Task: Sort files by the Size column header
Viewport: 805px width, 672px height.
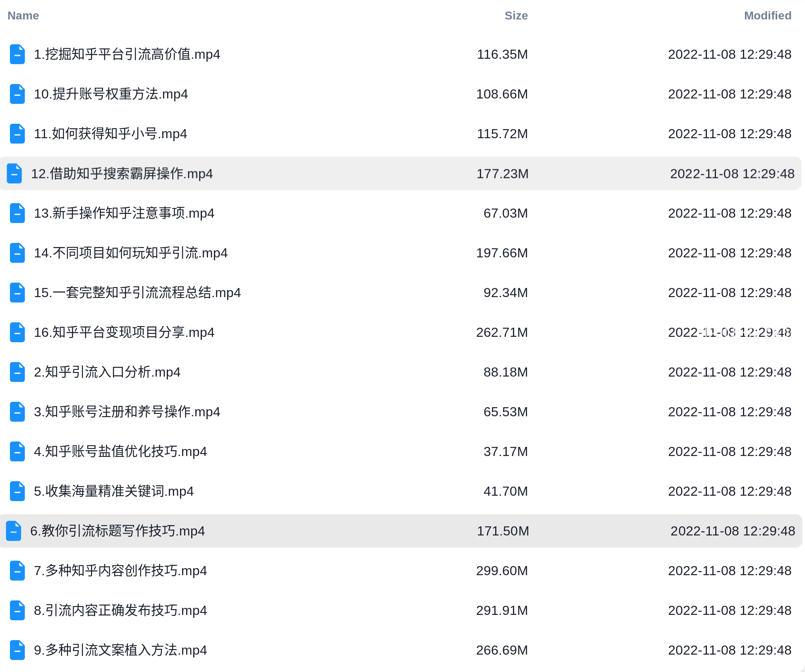Action: pyautogui.click(x=516, y=16)
